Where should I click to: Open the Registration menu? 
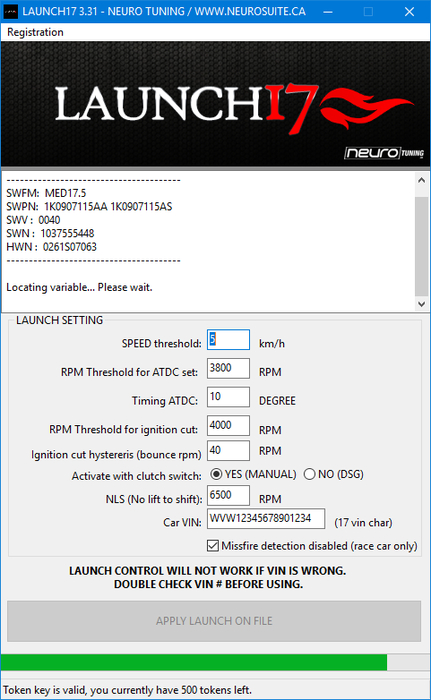point(35,32)
